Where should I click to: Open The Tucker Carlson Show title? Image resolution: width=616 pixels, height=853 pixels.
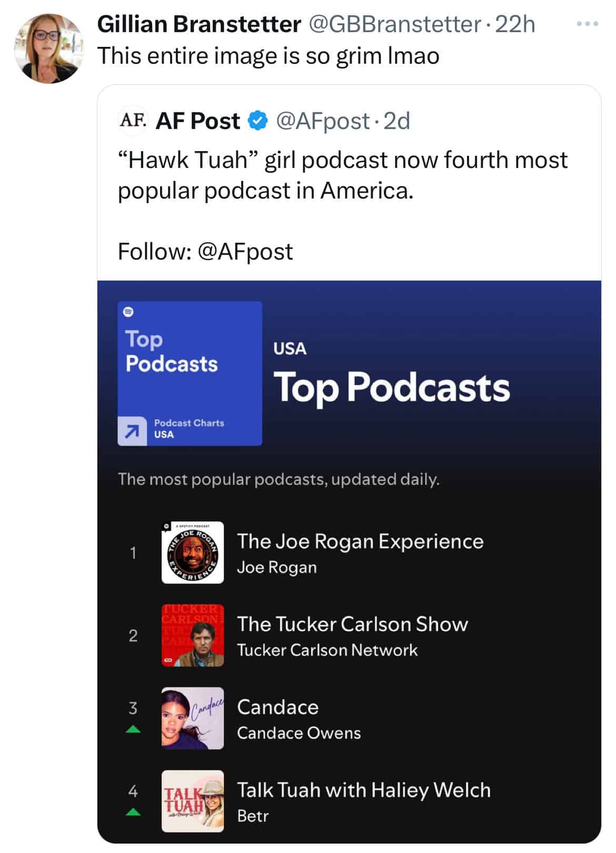click(x=352, y=624)
